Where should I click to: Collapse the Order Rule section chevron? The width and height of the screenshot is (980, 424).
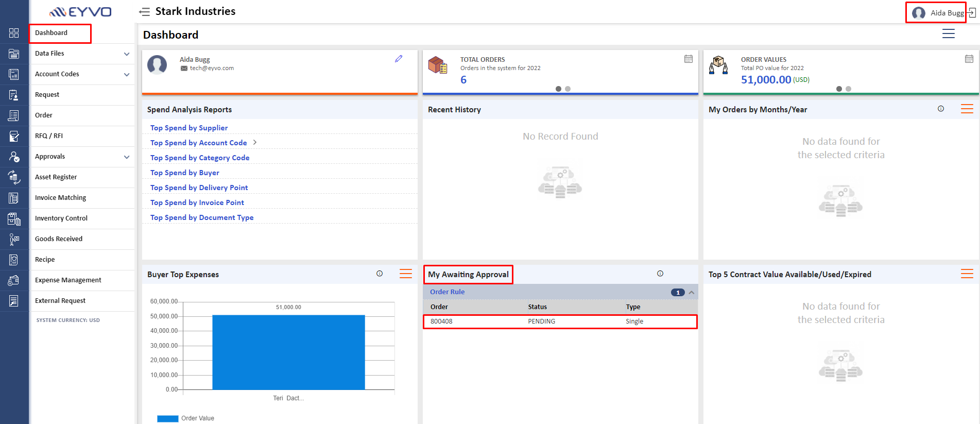coord(692,293)
